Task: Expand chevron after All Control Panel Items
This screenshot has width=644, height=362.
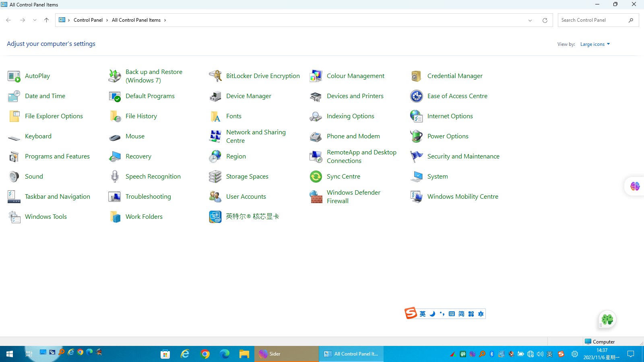Action: (x=165, y=20)
